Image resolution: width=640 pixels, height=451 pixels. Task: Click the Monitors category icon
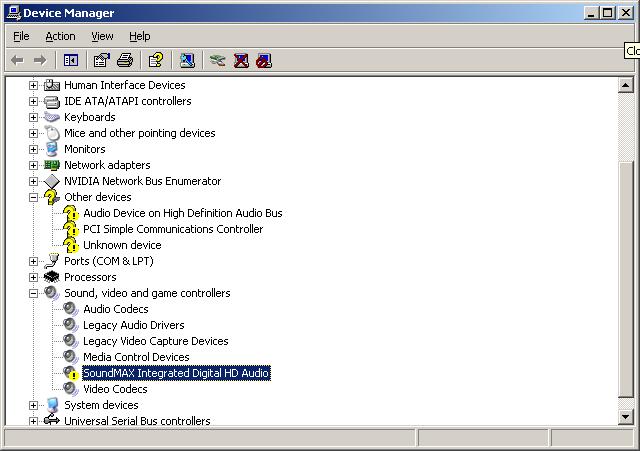click(x=52, y=149)
